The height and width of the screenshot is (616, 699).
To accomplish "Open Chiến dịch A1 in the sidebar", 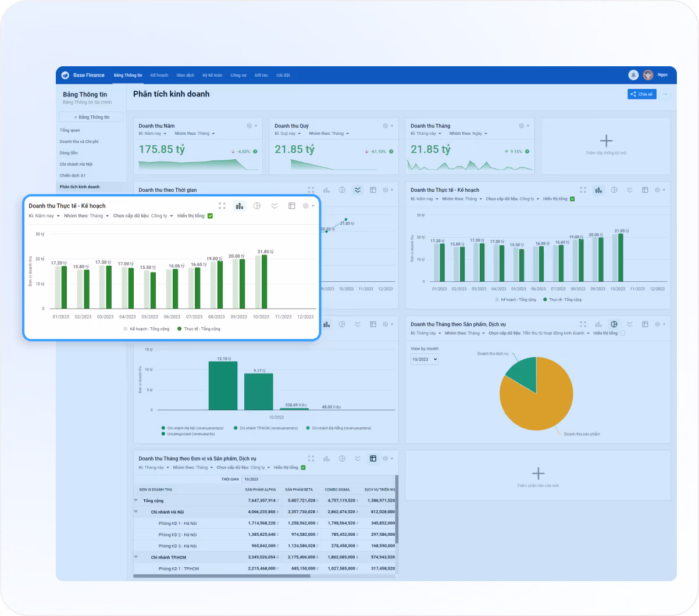I will click(73, 176).
